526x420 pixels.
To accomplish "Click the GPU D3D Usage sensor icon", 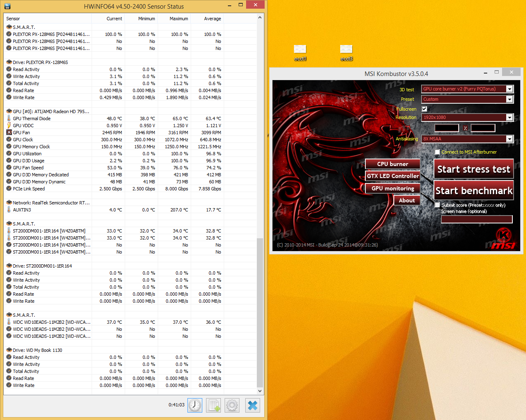I will [9, 161].
